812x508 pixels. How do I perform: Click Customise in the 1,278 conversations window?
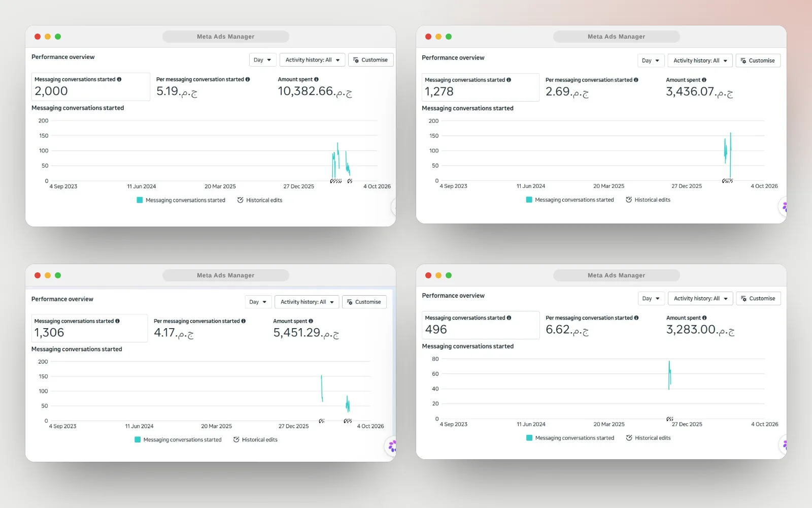click(758, 60)
